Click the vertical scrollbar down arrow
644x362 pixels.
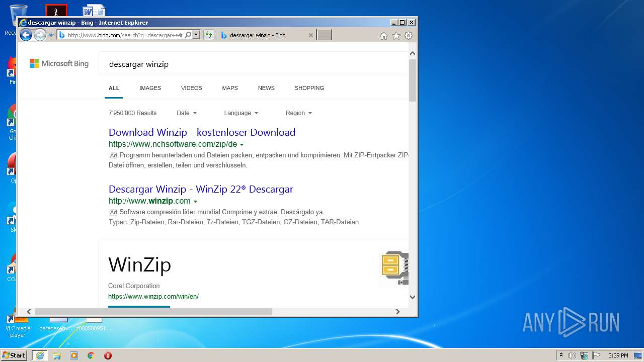pyautogui.click(x=413, y=297)
